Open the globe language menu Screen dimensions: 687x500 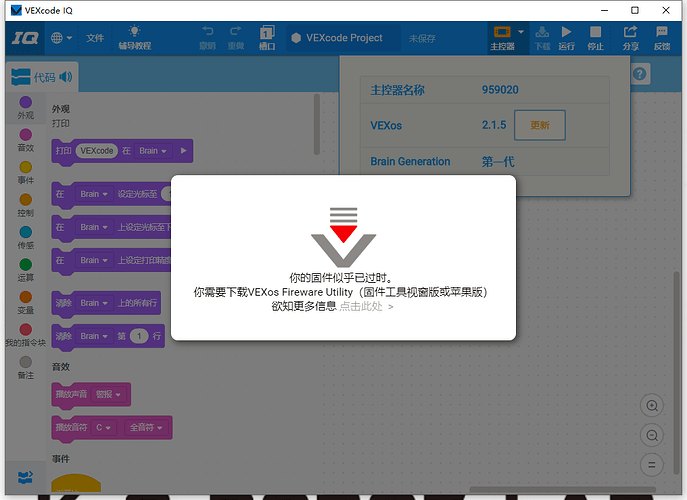[61, 38]
